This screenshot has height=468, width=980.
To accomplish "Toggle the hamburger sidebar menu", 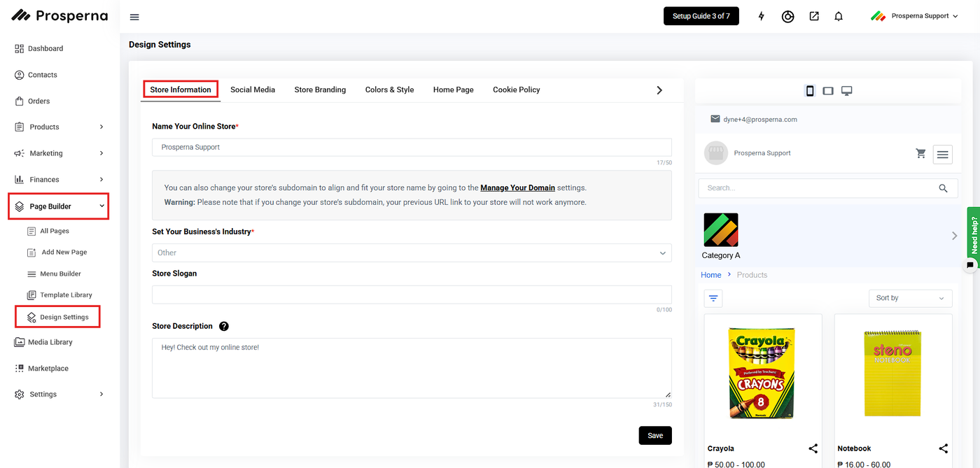I will coord(134,17).
